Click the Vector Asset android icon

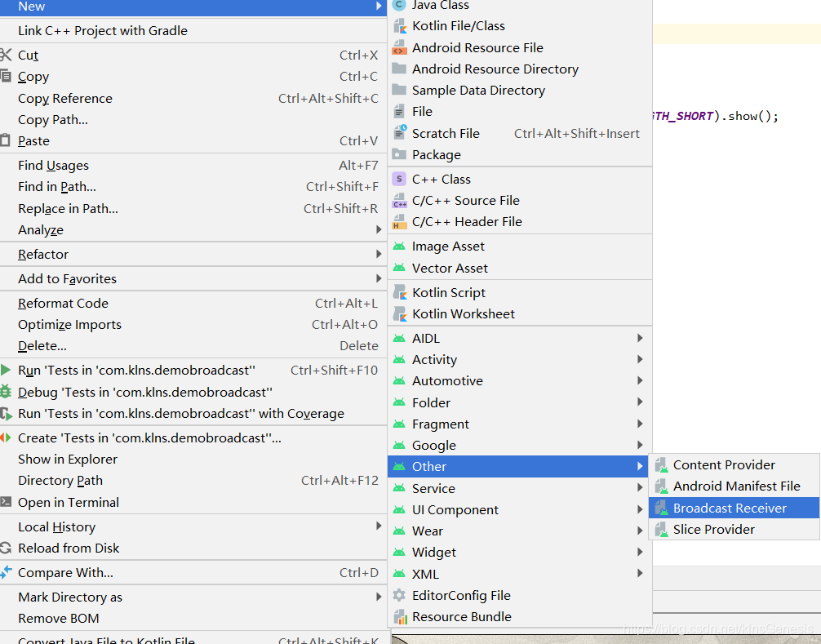coord(400,268)
